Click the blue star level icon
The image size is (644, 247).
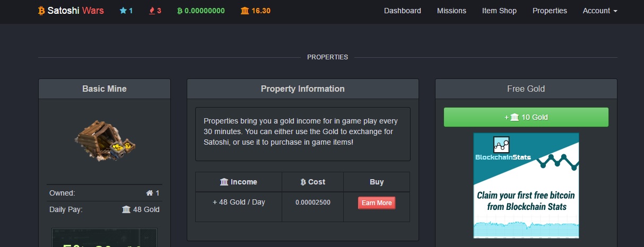click(124, 11)
